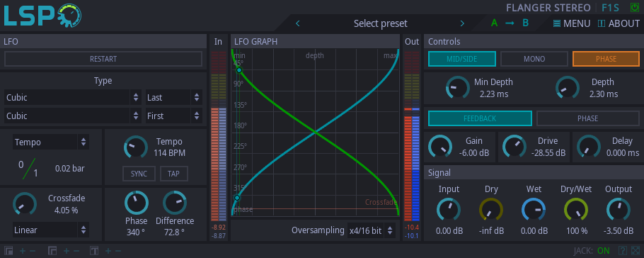
Task: Expand the Linear crossfade type dropdown
Action: tap(51, 230)
